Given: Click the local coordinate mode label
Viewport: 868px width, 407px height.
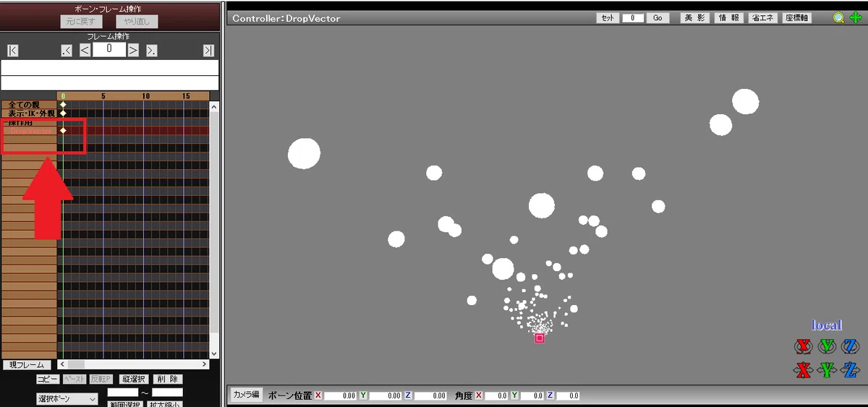Looking at the screenshot, I should [827, 325].
